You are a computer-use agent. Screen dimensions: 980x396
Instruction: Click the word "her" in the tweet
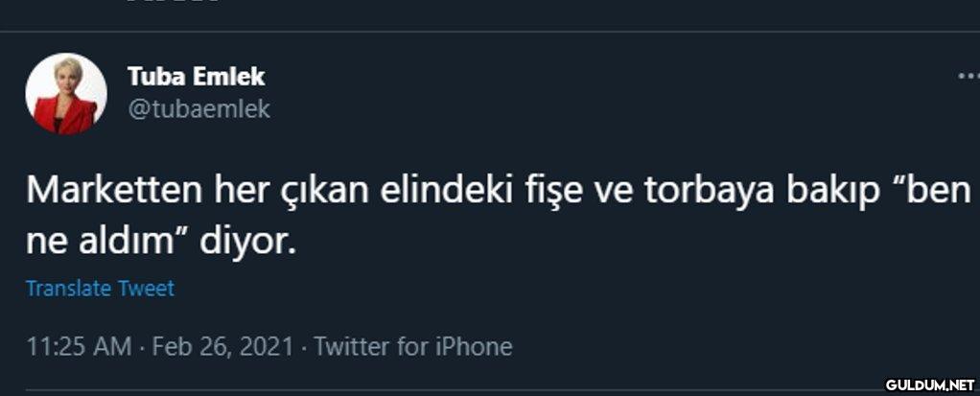[x=234, y=192]
